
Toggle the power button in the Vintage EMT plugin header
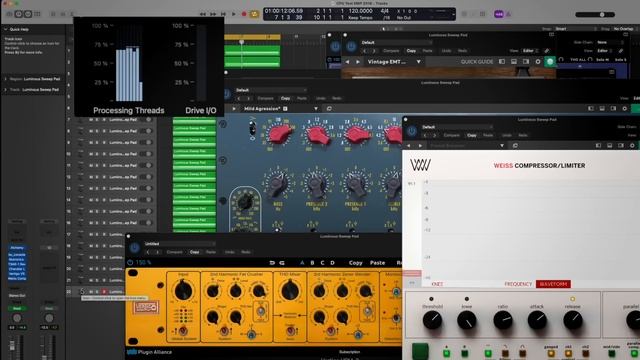point(351,47)
